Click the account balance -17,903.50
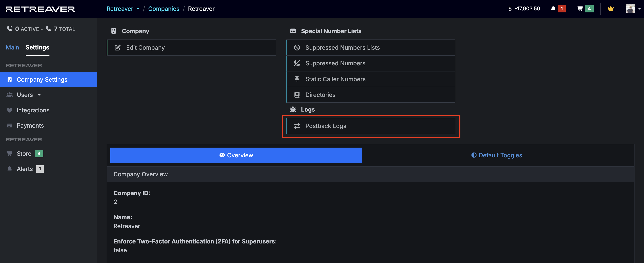 click(524, 9)
